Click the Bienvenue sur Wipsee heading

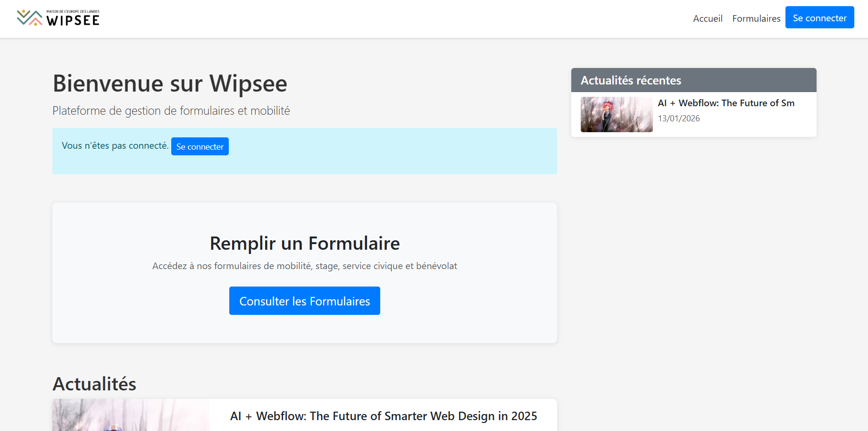point(170,84)
